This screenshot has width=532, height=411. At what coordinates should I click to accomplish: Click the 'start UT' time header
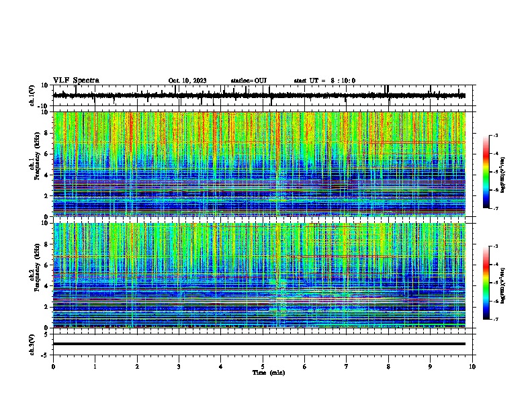pos(324,81)
